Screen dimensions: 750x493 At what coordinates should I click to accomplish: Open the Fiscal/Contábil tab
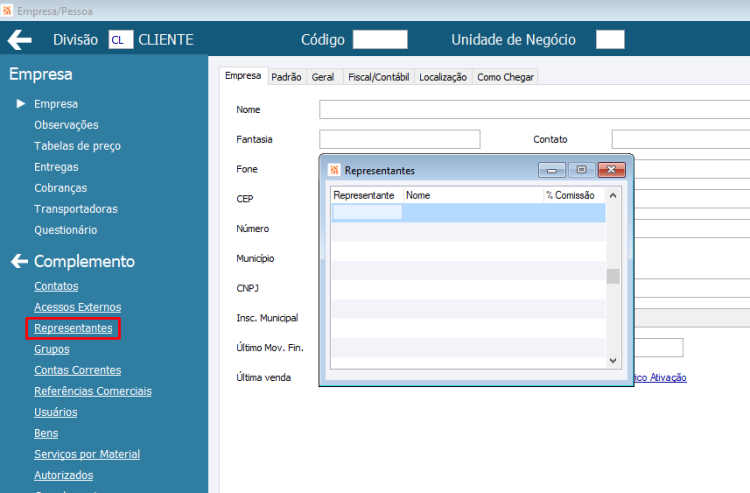378,77
